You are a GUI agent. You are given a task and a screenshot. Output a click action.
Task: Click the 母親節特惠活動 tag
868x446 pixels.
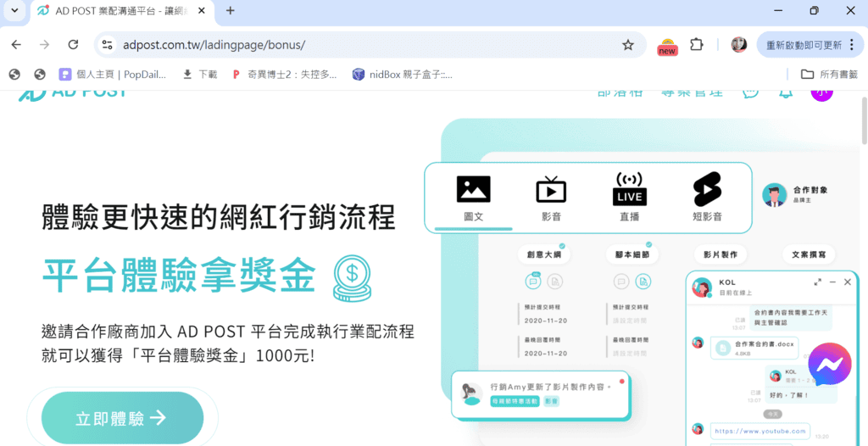point(515,400)
